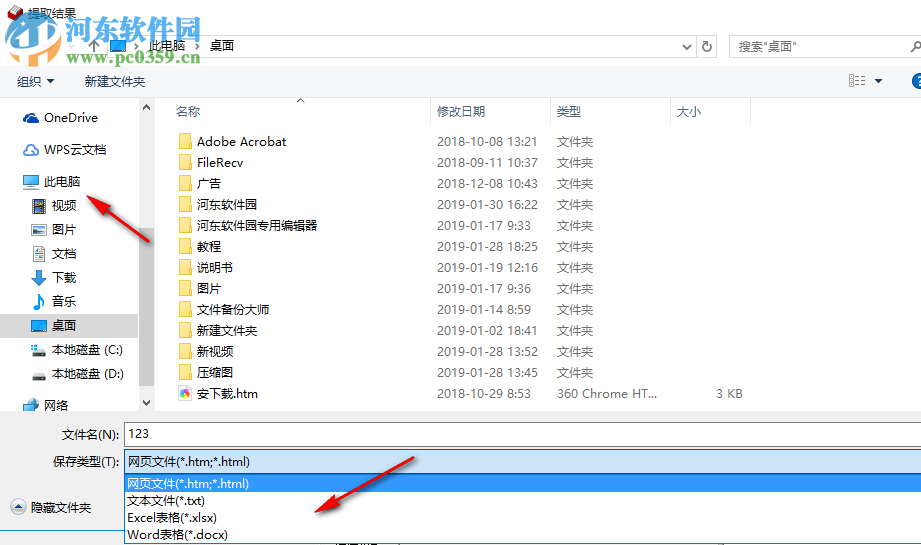Click the up-arrow beside 隐藏文件夹
The width and height of the screenshot is (921, 545).
tap(18, 507)
